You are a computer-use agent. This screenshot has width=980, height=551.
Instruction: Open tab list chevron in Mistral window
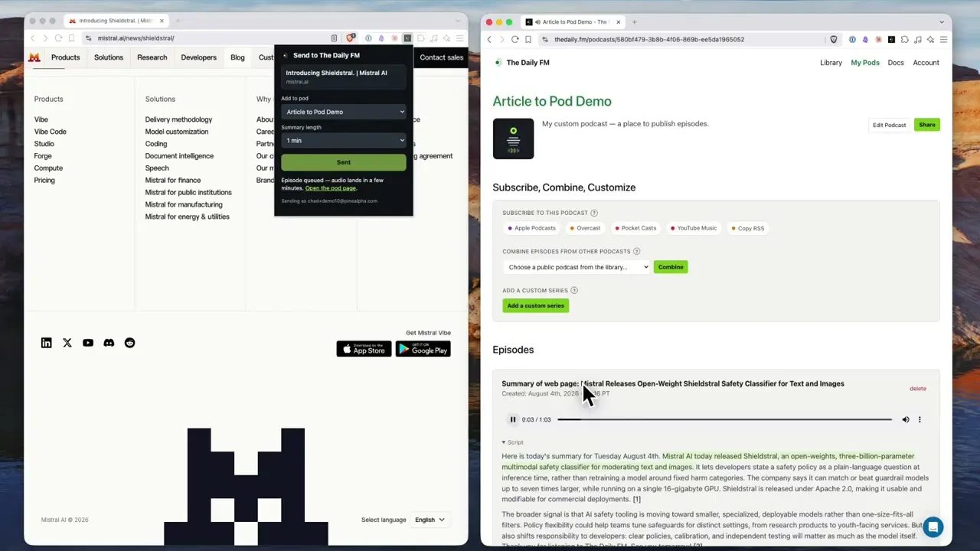[x=458, y=21]
